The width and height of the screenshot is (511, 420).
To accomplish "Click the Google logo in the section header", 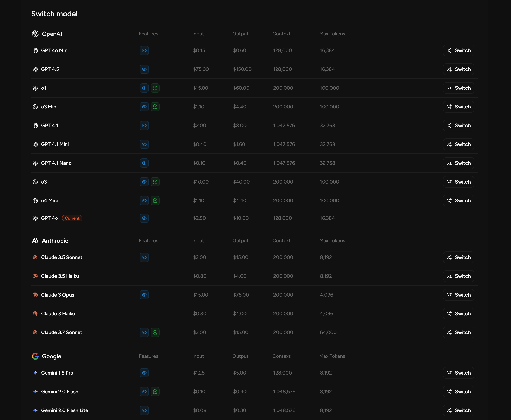I will pos(35,356).
